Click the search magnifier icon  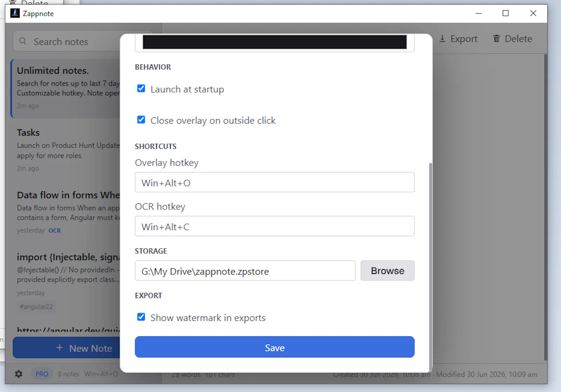coord(23,41)
